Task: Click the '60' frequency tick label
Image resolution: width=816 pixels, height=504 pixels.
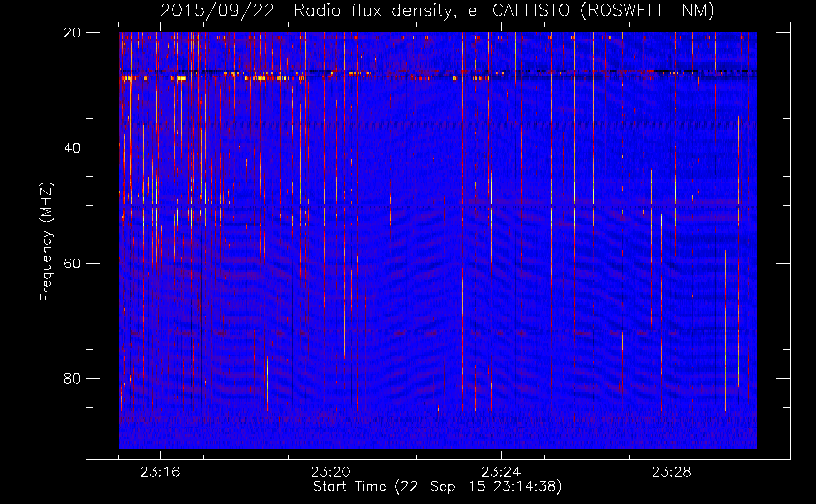Action: point(72,264)
